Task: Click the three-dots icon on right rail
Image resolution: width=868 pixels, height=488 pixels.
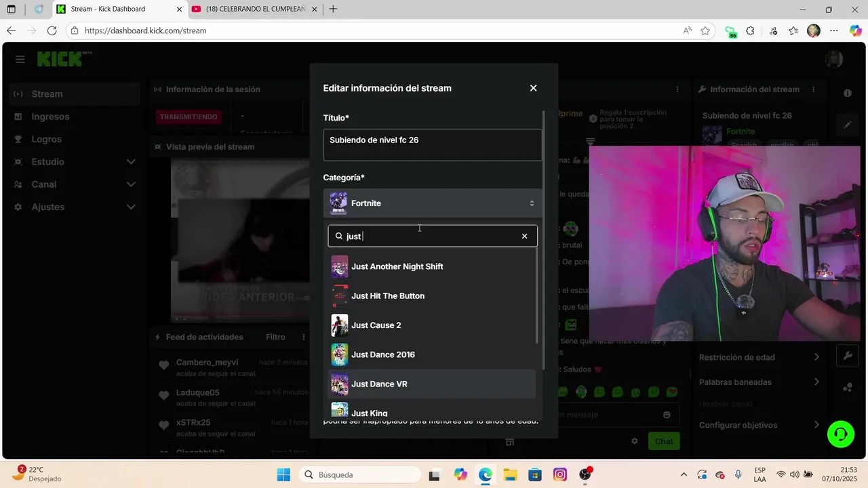Action: pyautogui.click(x=848, y=387)
